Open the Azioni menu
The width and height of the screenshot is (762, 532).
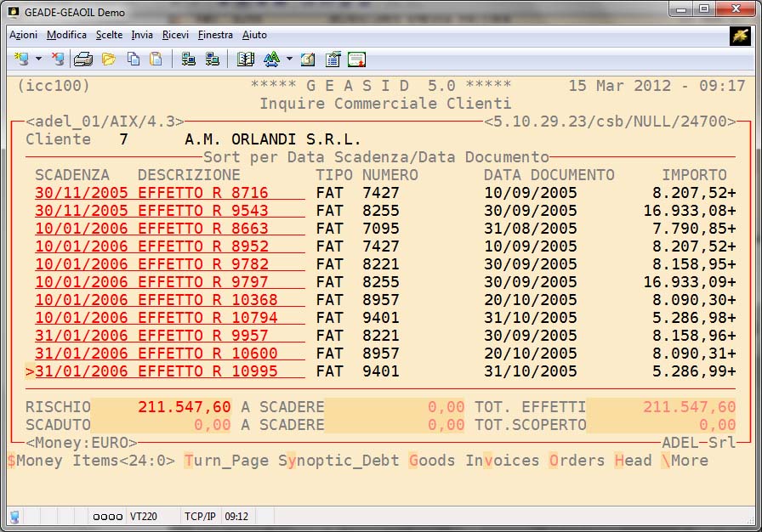[23, 35]
